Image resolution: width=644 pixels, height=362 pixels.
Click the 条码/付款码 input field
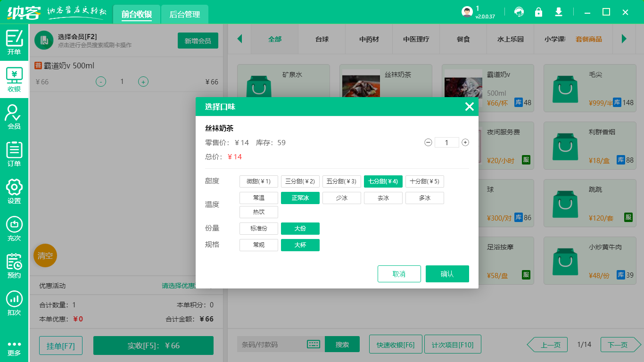[272, 344]
